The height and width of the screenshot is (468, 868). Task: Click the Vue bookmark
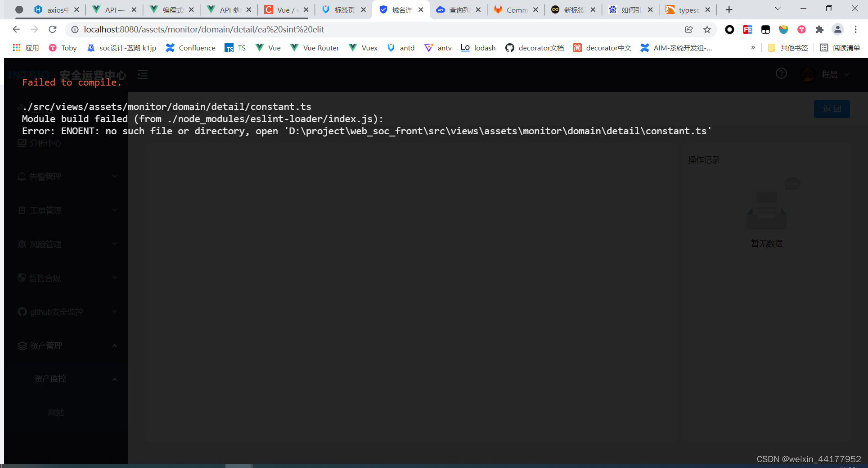[268, 48]
